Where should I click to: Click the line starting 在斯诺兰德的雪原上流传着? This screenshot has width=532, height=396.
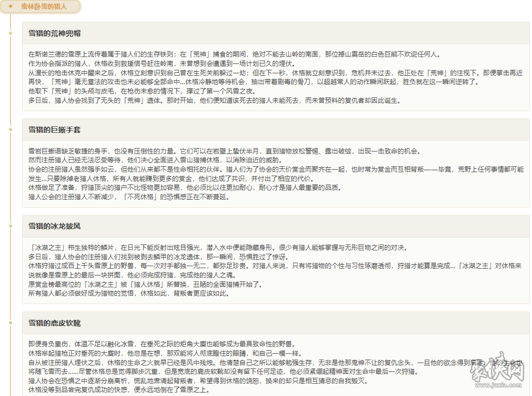(x=235, y=54)
